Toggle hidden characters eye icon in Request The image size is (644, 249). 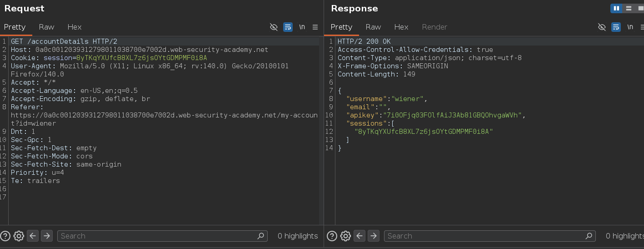pos(274,27)
